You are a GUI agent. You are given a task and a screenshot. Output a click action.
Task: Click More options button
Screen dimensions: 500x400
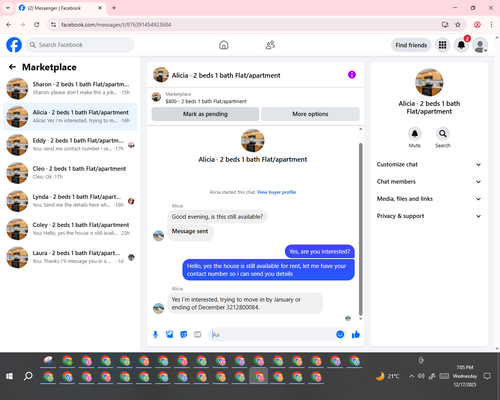(x=310, y=114)
